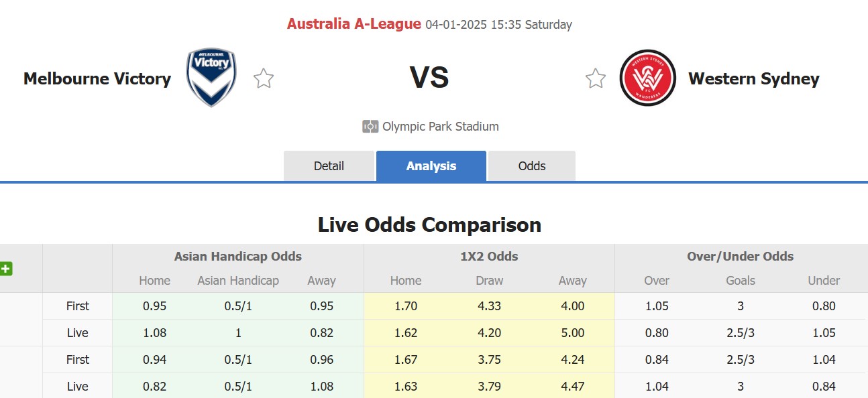Click the Western Sydney team name
868x398 pixels.
pyautogui.click(x=753, y=78)
